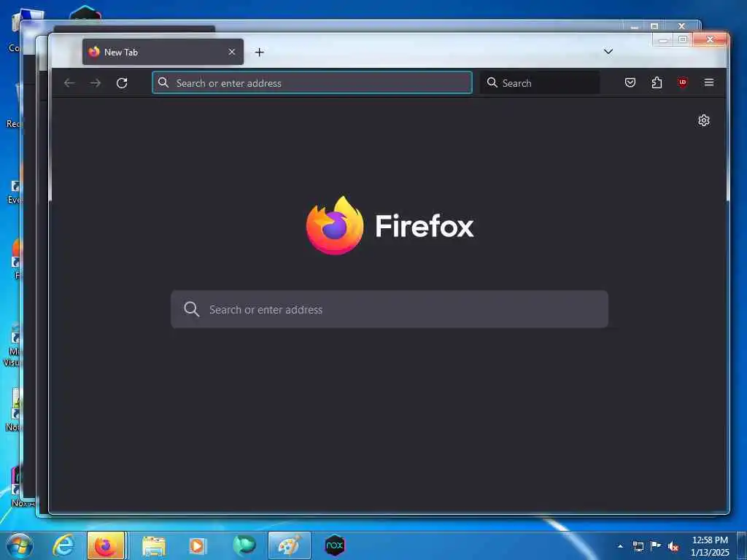747x560 pixels.
Task: Switch to Firefox in the taskbar
Action: pyautogui.click(x=106, y=545)
